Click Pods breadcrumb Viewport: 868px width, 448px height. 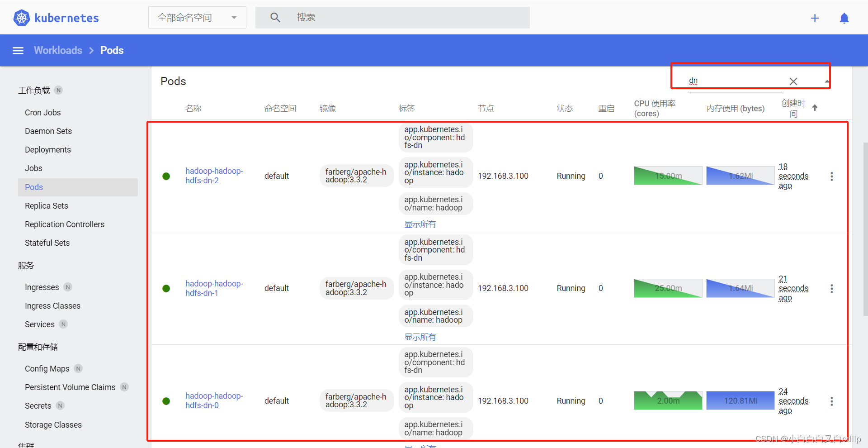tap(112, 50)
